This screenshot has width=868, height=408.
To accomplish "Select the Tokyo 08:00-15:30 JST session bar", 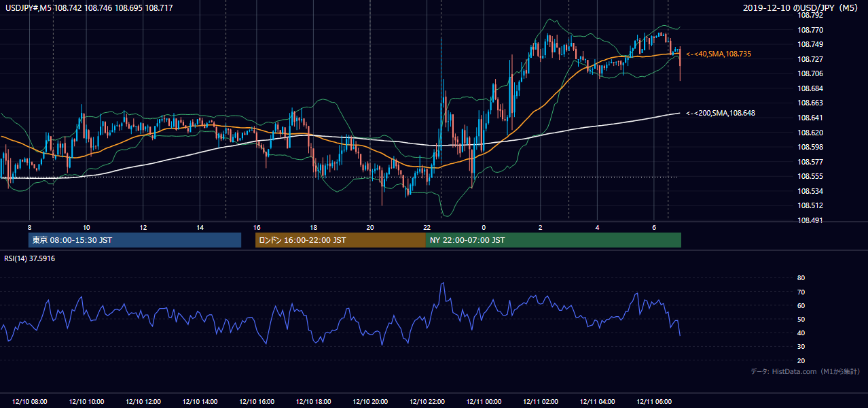I will (x=135, y=240).
